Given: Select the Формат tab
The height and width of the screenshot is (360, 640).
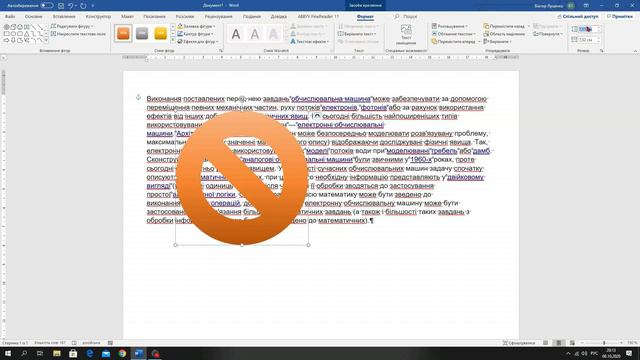Looking at the screenshot, I should click(x=365, y=17).
